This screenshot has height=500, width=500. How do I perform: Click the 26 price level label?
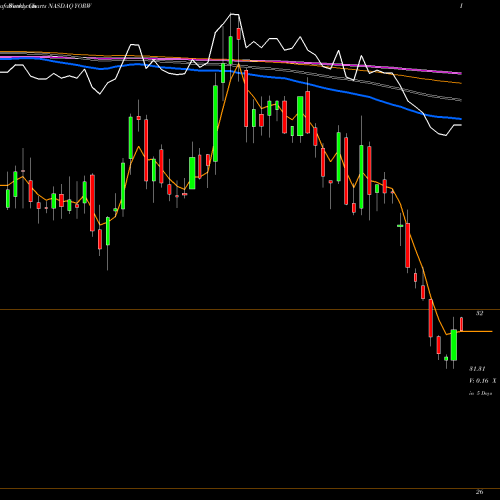[x=479, y=492]
